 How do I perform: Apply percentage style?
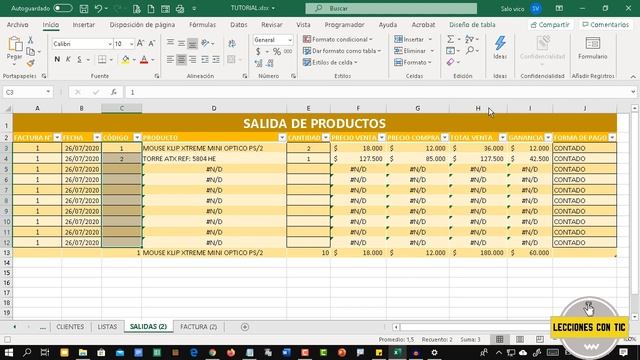pos(277,52)
